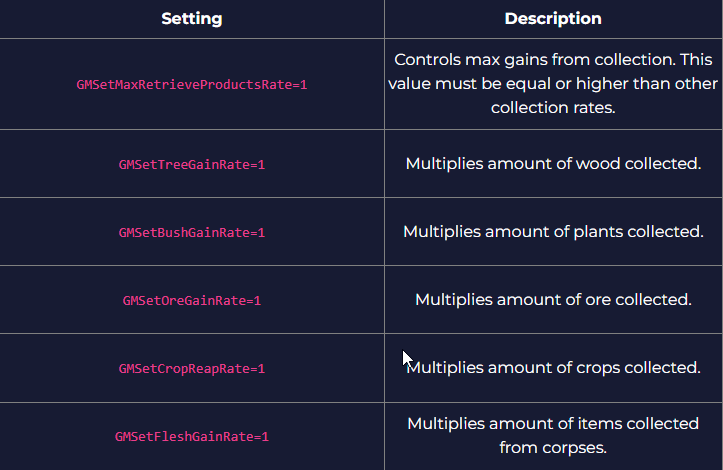Select the GMSetTreeGainRate=1 setting text
723x470 pixels.
click(191, 165)
